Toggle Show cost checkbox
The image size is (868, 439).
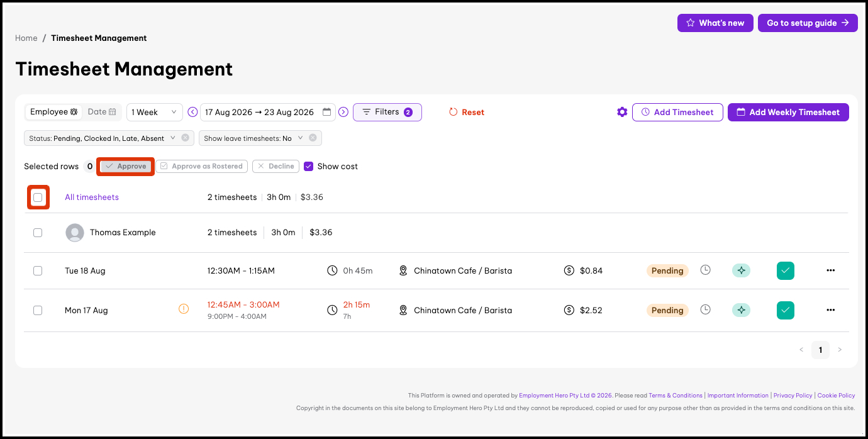click(308, 166)
